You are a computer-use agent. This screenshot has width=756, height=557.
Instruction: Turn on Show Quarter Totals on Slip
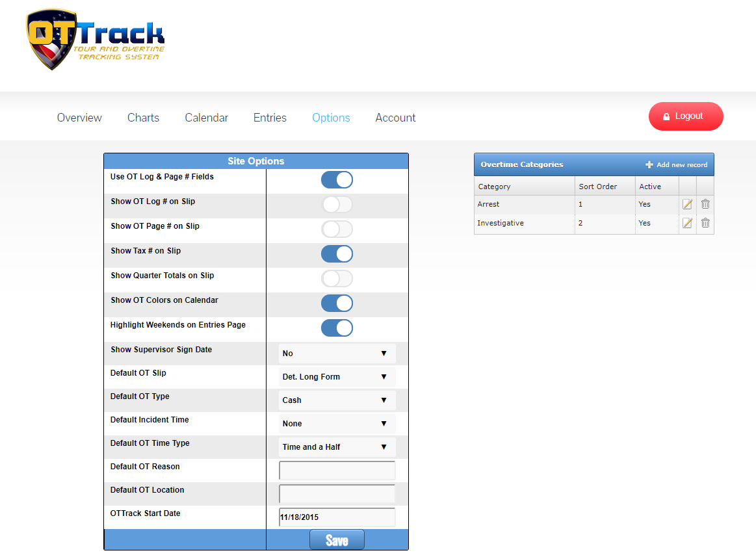pos(337,279)
